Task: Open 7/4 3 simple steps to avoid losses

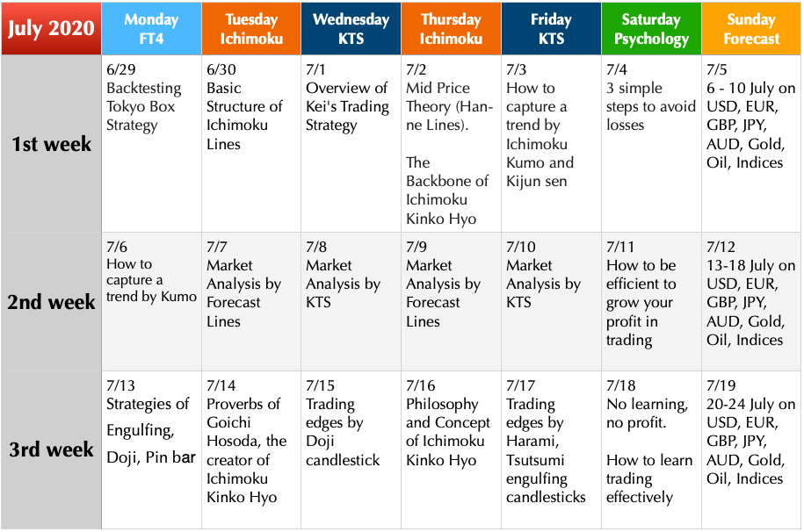Action: coord(651,143)
